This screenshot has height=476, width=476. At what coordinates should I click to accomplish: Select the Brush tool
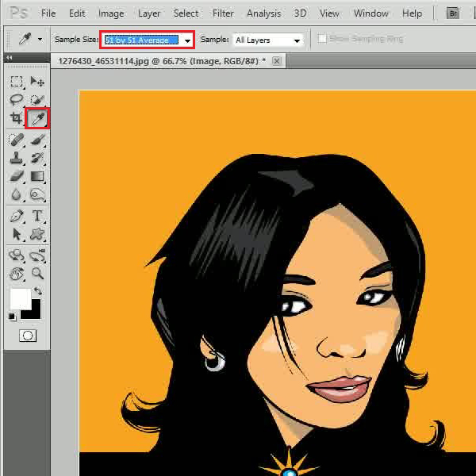pos(37,140)
